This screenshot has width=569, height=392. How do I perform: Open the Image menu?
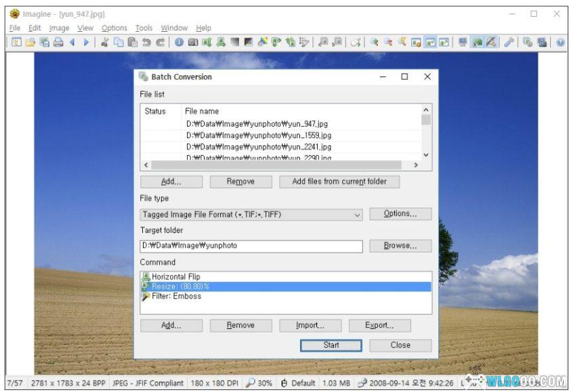(59, 28)
